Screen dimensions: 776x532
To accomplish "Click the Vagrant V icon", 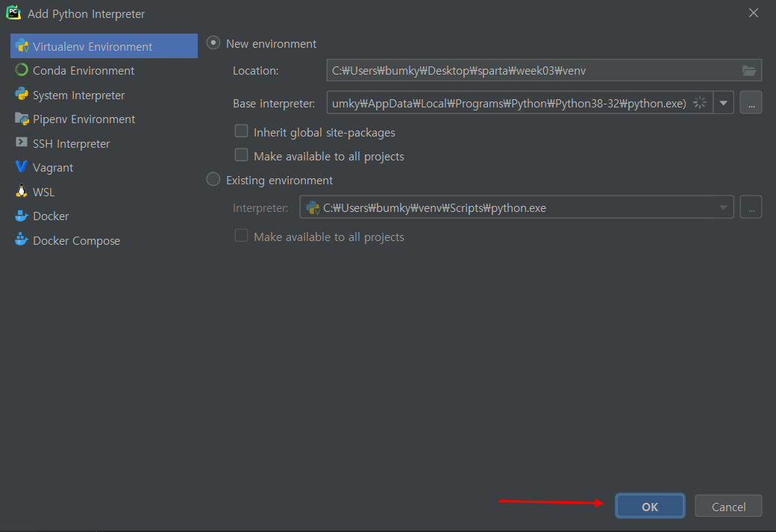I will pos(22,167).
